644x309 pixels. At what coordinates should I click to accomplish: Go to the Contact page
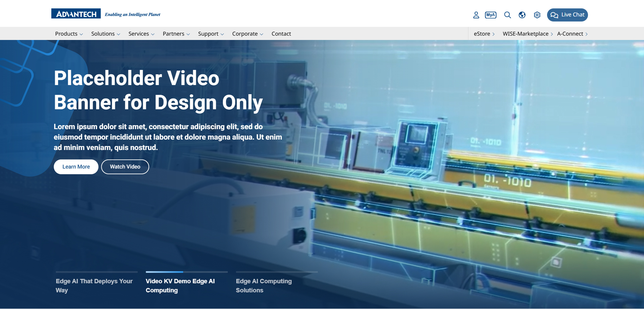tap(281, 34)
